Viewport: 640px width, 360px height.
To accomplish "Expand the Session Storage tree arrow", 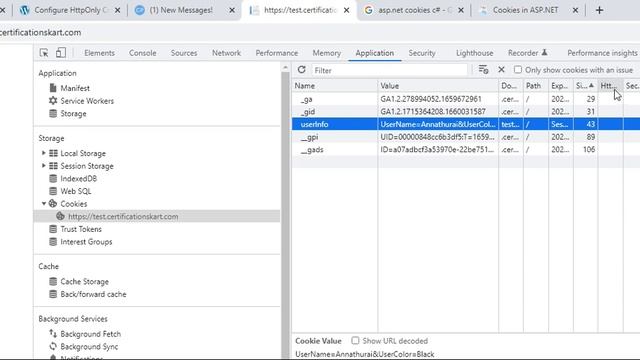I will point(44,166).
